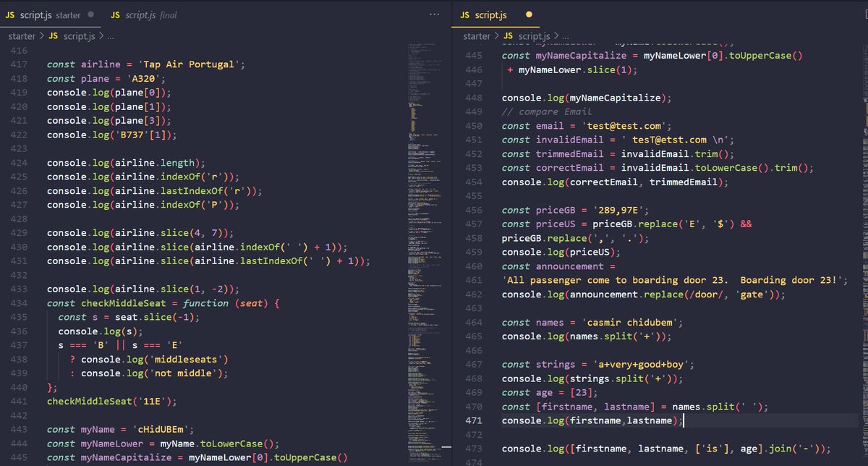Open 'starter' breadcrumb folder in left editor

(22, 35)
